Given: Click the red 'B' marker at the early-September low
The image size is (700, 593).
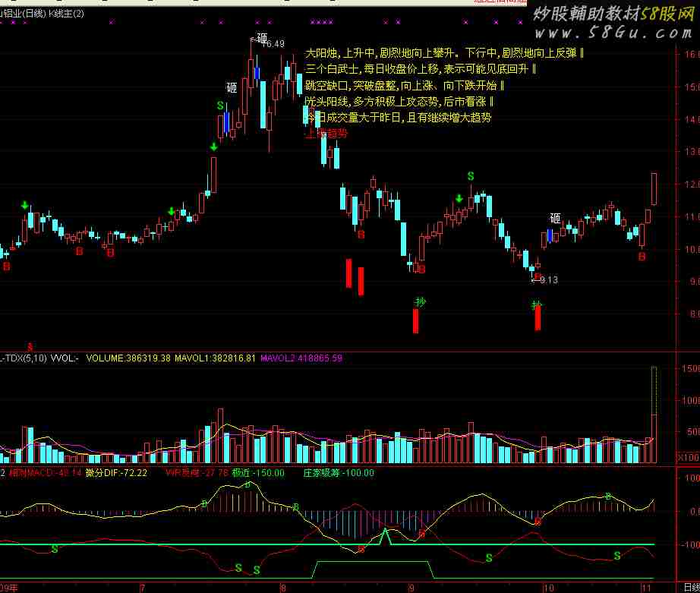Looking at the screenshot, I should coord(421,269).
